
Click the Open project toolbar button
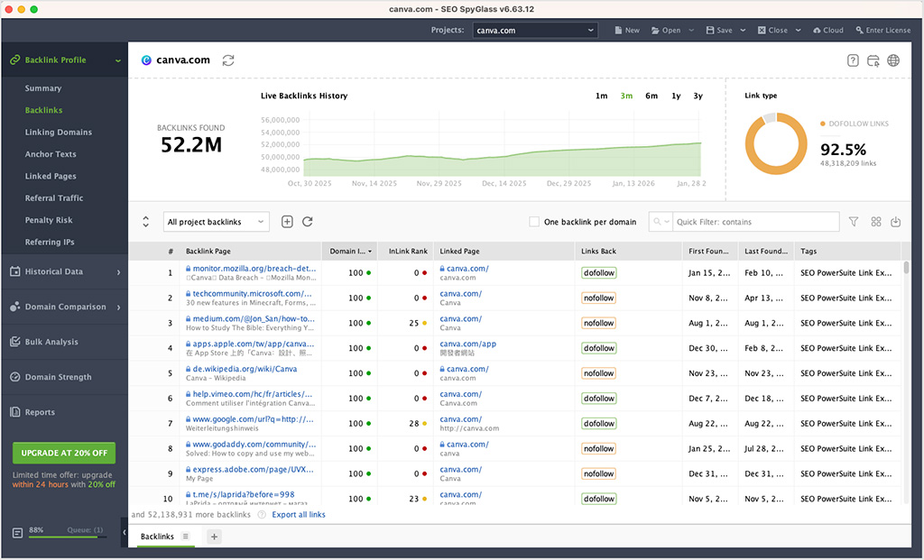pyautogui.click(x=666, y=30)
